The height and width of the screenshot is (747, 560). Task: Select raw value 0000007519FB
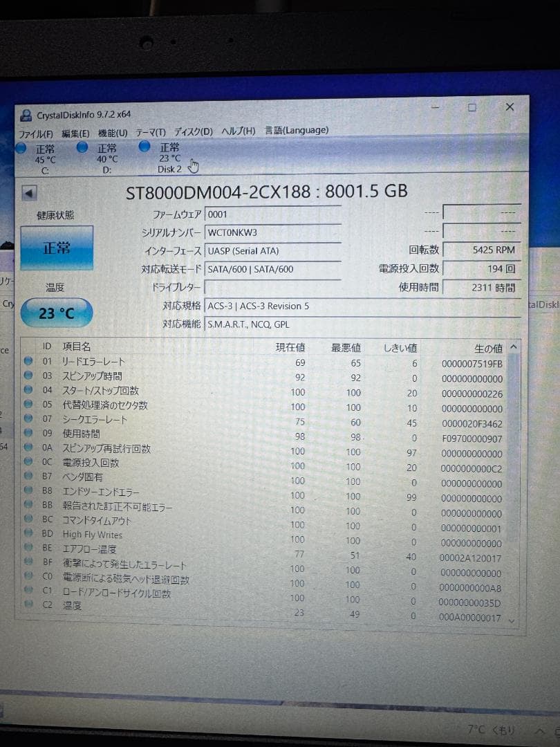472,364
